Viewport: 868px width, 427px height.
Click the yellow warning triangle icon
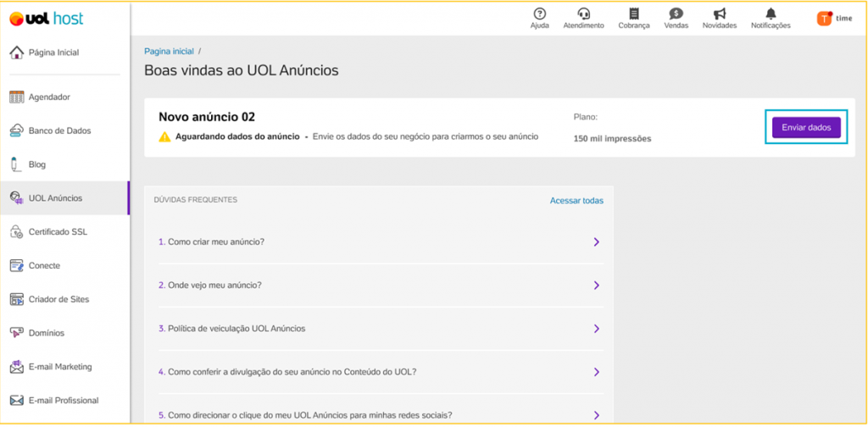coord(164,136)
